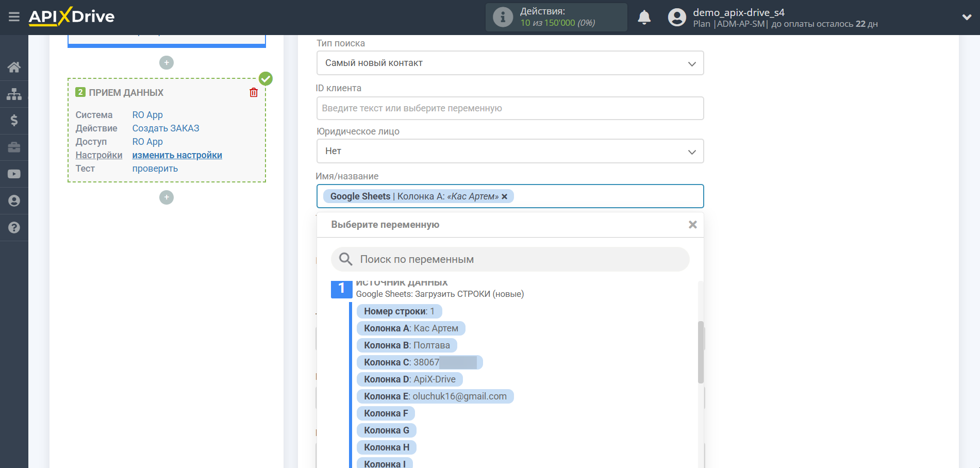Open connections sitemap icon in sidebar
The height and width of the screenshot is (468, 980).
pos(14,94)
